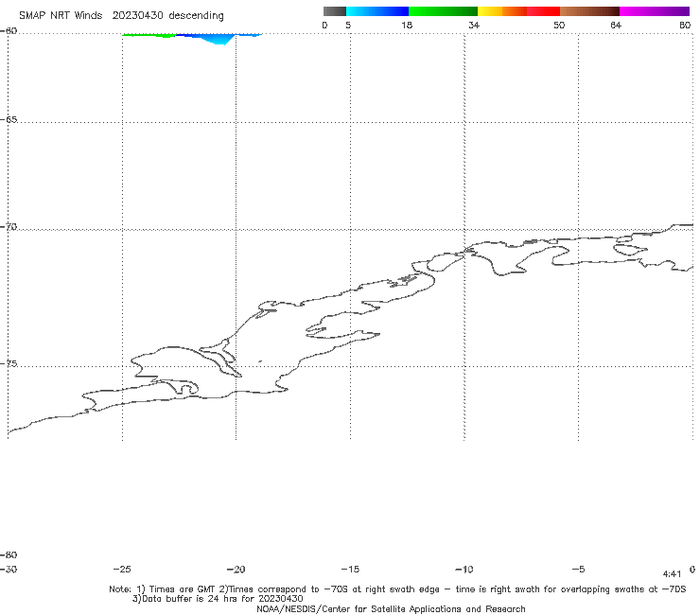Image resolution: width=700 pixels, height=615 pixels.
Task: Click the green wind swath patch
Action: point(149,35)
